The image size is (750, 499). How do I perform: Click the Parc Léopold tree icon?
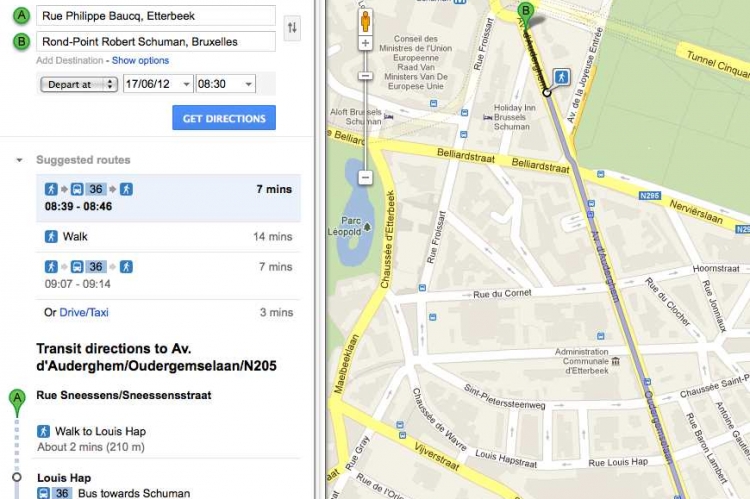[x=367, y=227]
